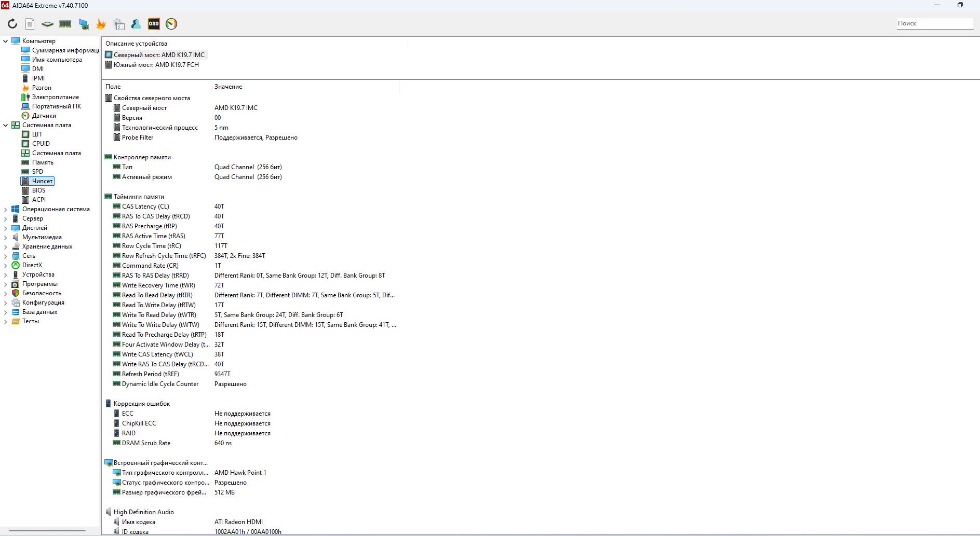980x536 pixels.
Task: Click the Refresh toolbar icon
Action: 12,24
